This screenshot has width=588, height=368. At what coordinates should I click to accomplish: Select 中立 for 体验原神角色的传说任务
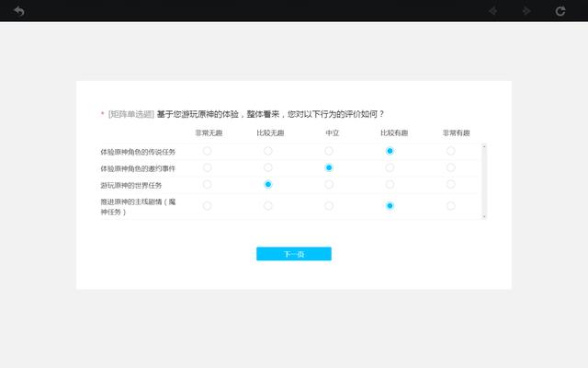tap(329, 151)
